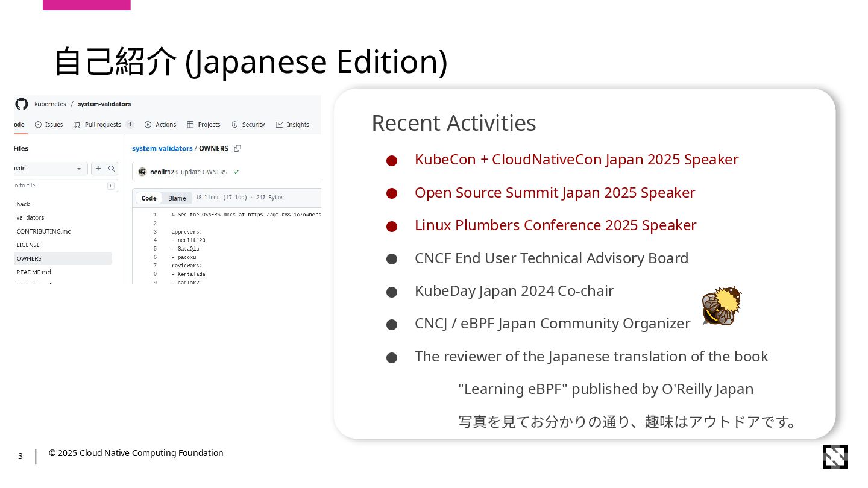Click the file search magnifier icon
Screen dimensions: 868x488
tap(112, 169)
